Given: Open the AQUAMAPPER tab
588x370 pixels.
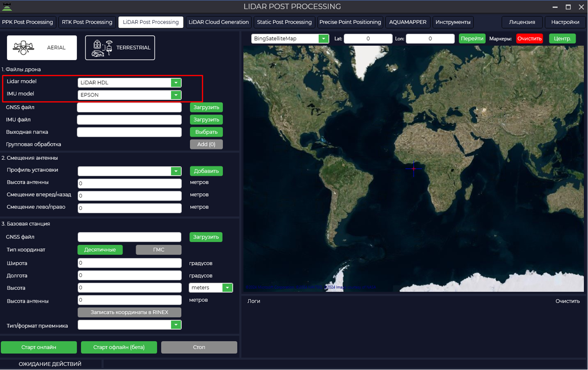Looking at the screenshot, I should [x=408, y=22].
